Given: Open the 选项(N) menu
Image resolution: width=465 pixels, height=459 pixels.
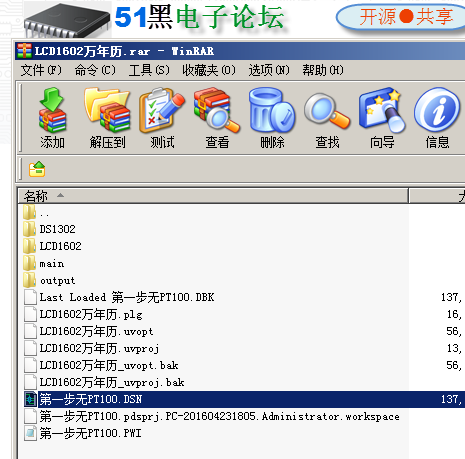Looking at the screenshot, I should point(269,70).
